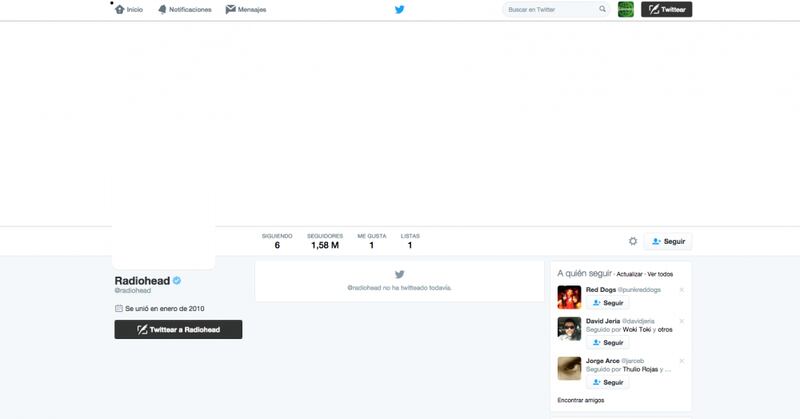Click Actualizar in A quién seguir
Image resolution: width=800 pixels, height=419 pixels.
629,274
